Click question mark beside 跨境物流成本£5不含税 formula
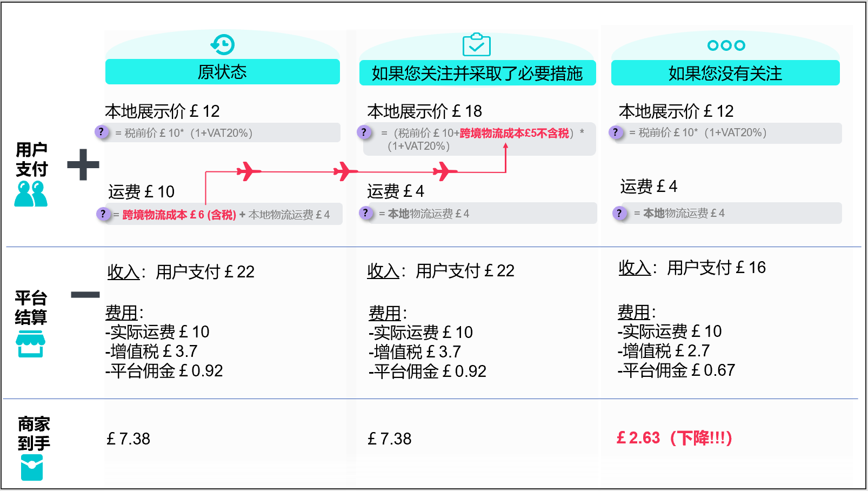 [364, 132]
